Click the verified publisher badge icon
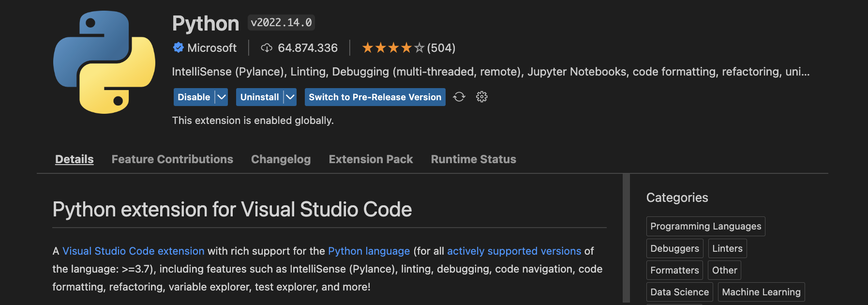The width and height of the screenshot is (868, 305). coord(179,47)
